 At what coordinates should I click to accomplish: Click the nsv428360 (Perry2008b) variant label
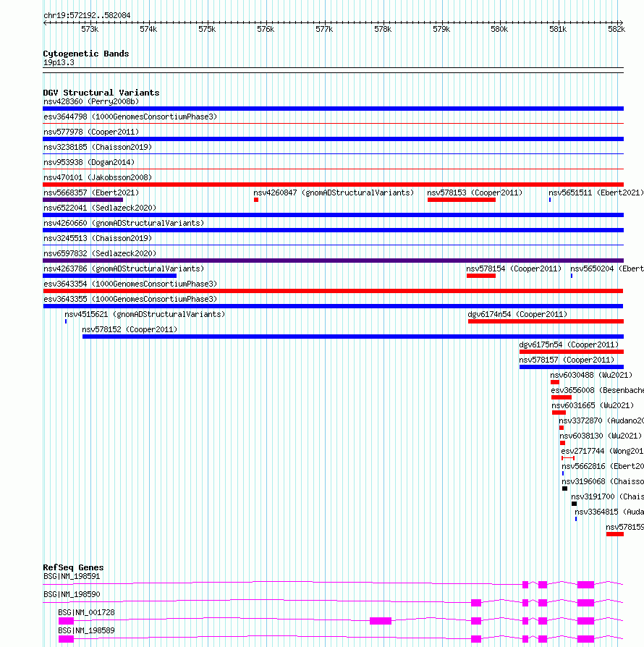(91, 101)
